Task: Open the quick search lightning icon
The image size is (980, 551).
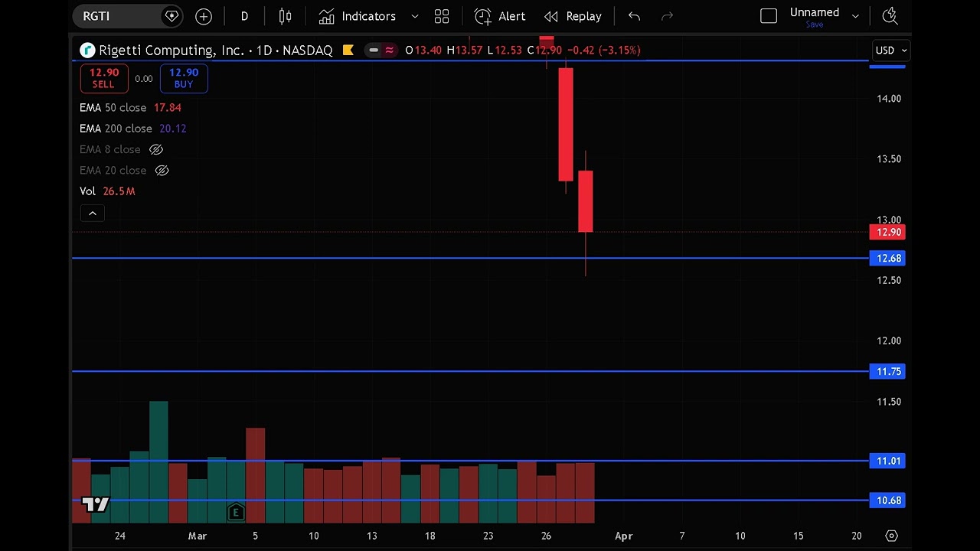Action: [890, 16]
